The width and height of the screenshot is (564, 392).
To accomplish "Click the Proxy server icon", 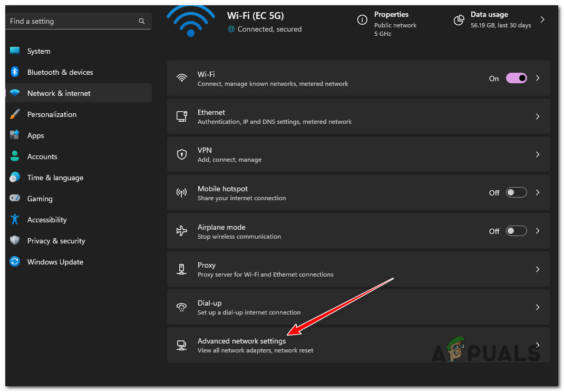I will pos(182,269).
